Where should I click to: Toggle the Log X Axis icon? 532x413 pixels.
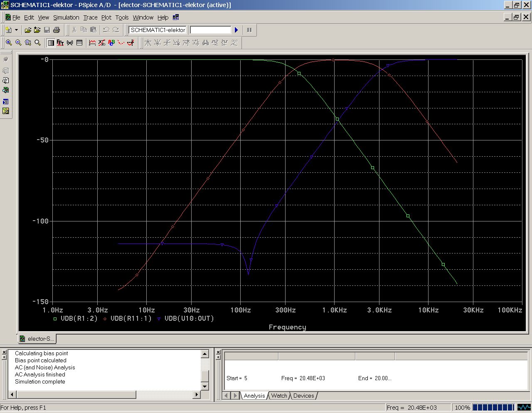[x=51, y=43]
